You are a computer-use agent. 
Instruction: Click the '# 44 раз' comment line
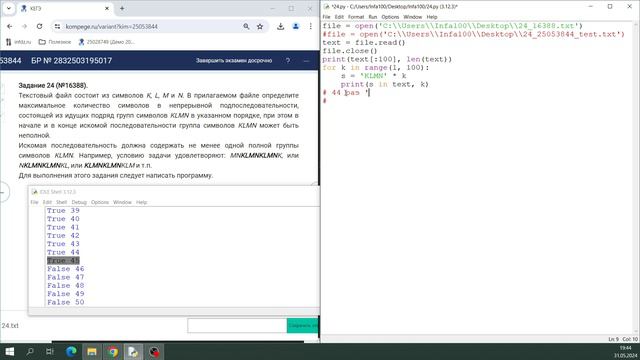pyautogui.click(x=346, y=93)
